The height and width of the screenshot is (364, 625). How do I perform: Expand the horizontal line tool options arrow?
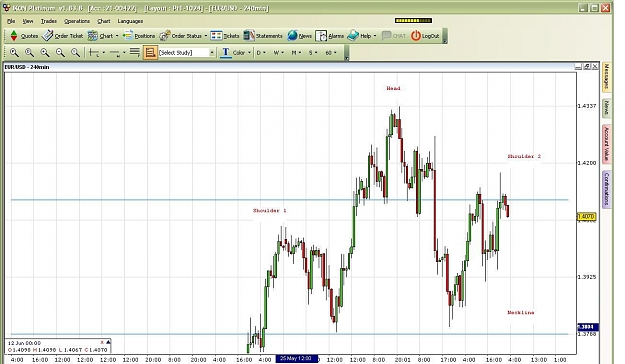(124, 53)
